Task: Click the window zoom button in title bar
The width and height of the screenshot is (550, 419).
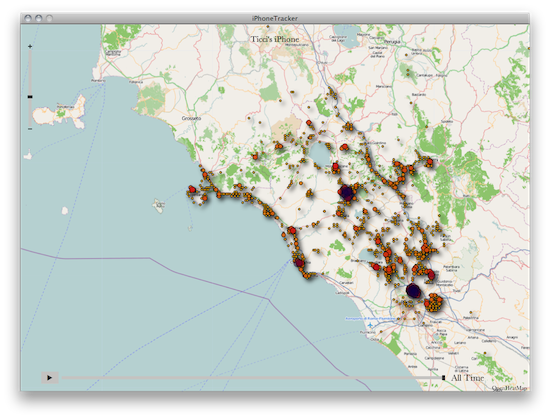Action: coord(49,18)
